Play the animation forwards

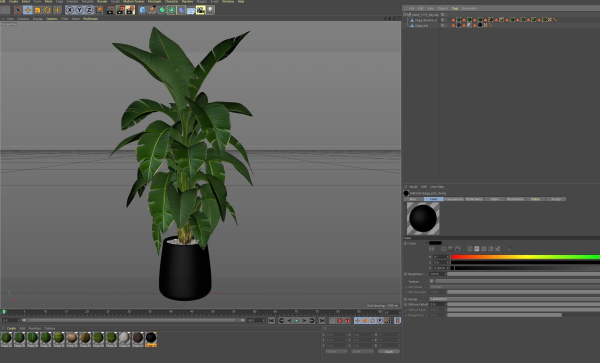[x=297, y=321]
